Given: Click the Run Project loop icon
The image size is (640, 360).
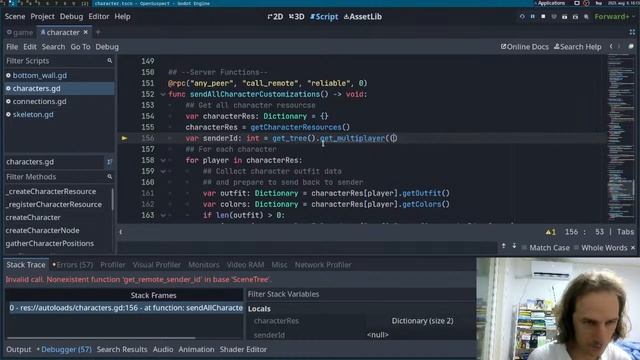Looking at the screenshot, I should [x=522, y=17].
